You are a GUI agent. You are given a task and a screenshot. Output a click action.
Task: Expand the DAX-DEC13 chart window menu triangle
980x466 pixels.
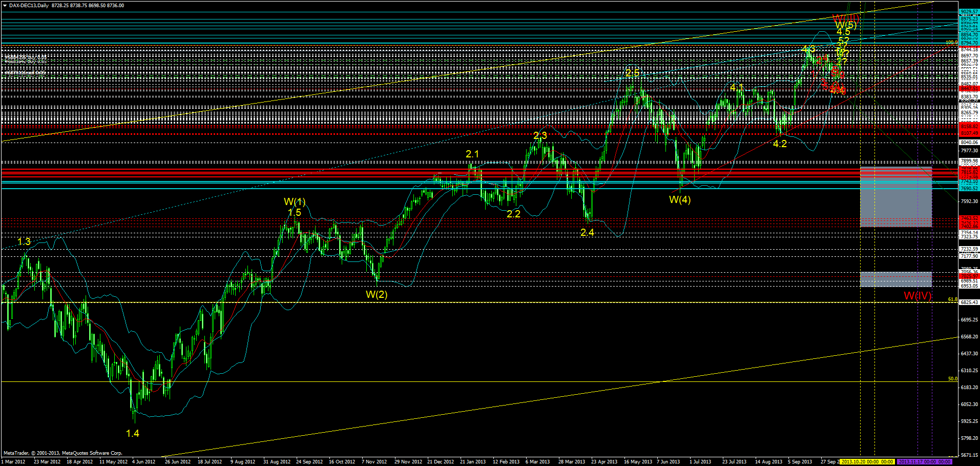point(4,5)
